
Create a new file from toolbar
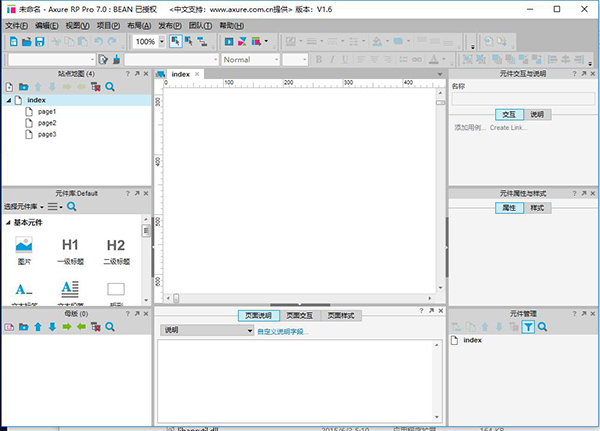(14, 41)
